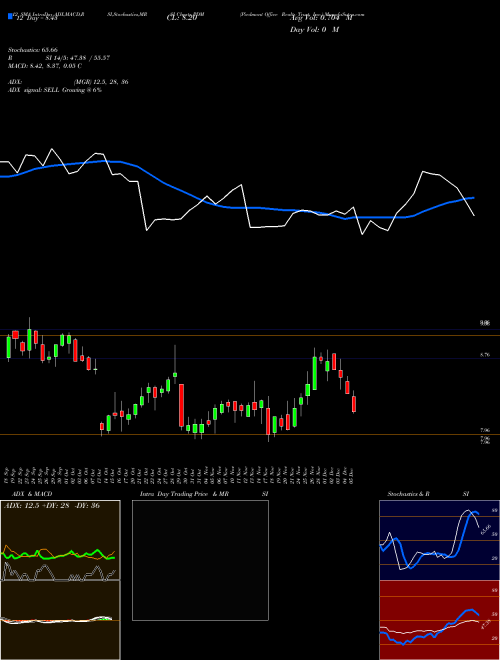The width and height of the screenshot is (500, 660).
Task: Click the 'Avg Vol: 0.704 M' label
Action: pyautogui.click(x=321, y=18)
